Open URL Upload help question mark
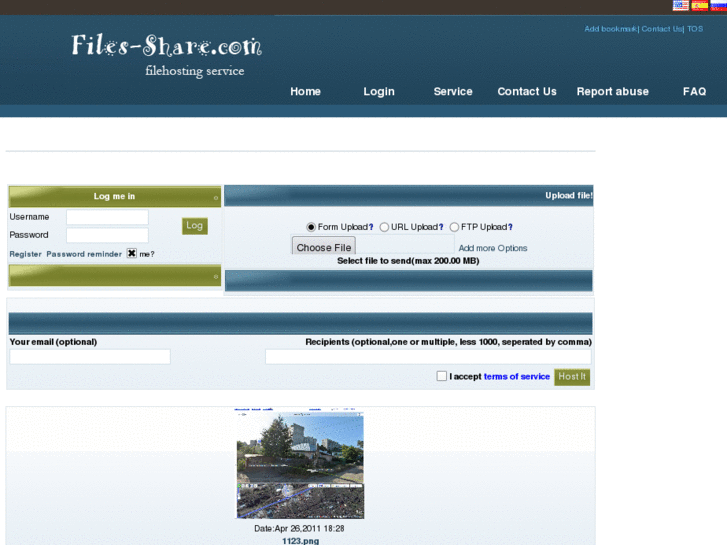Screen dimensions: 727x545 441,227
